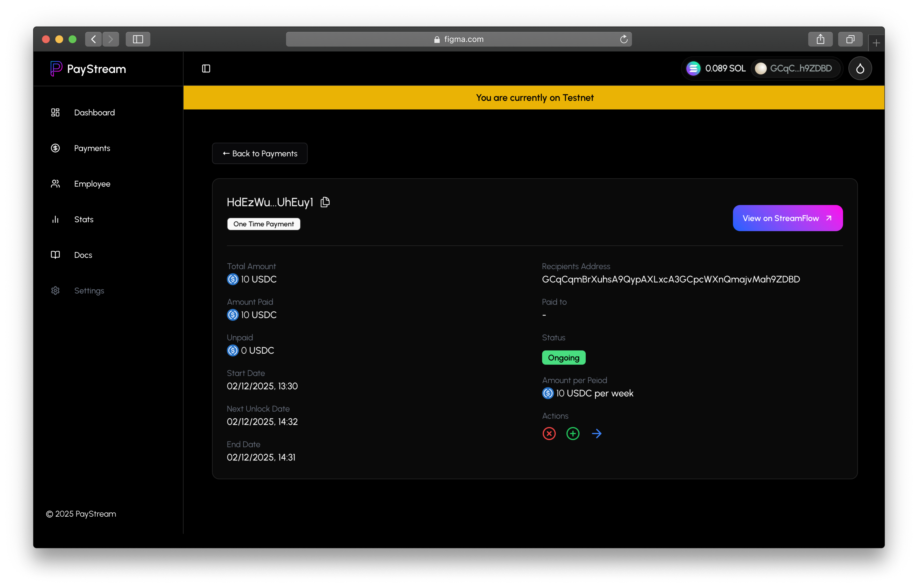This screenshot has height=588, width=918.
Task: Click Back to Payments button
Action: click(260, 153)
